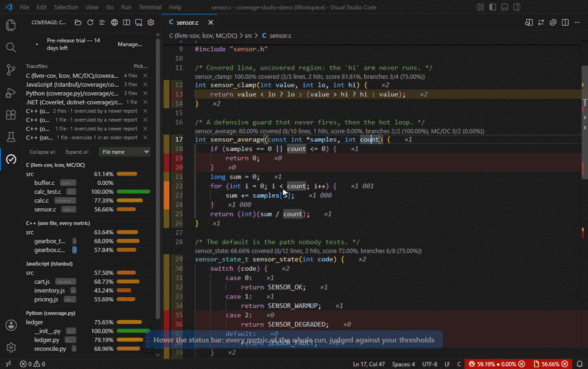The image size is (588, 369).
Task: Open the editor More Actions ellipsis menu
Action: (577, 22)
